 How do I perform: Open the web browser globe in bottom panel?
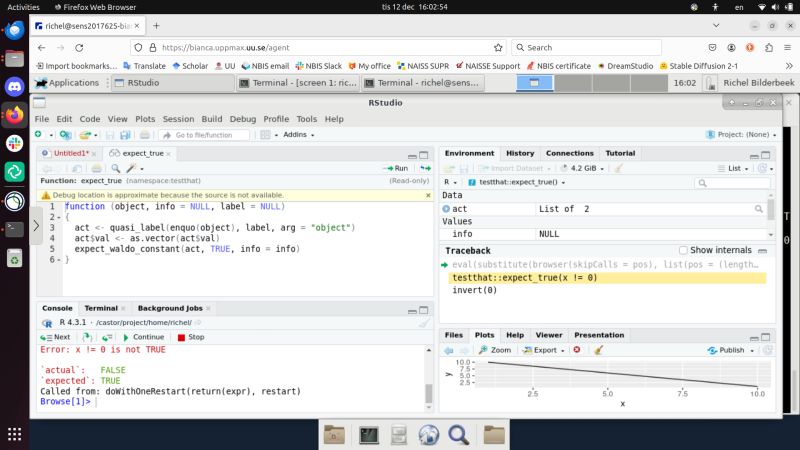click(x=429, y=435)
